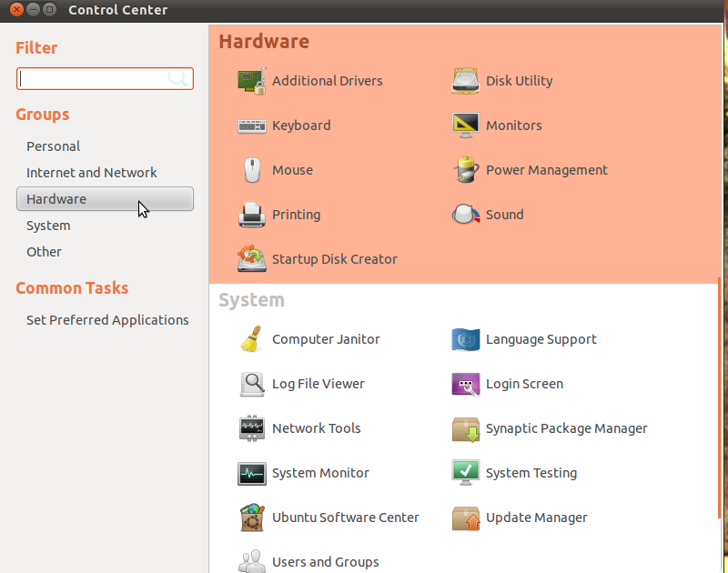The width and height of the screenshot is (728, 573).
Task: Click the Ubuntu Software Center label
Action: tap(346, 517)
